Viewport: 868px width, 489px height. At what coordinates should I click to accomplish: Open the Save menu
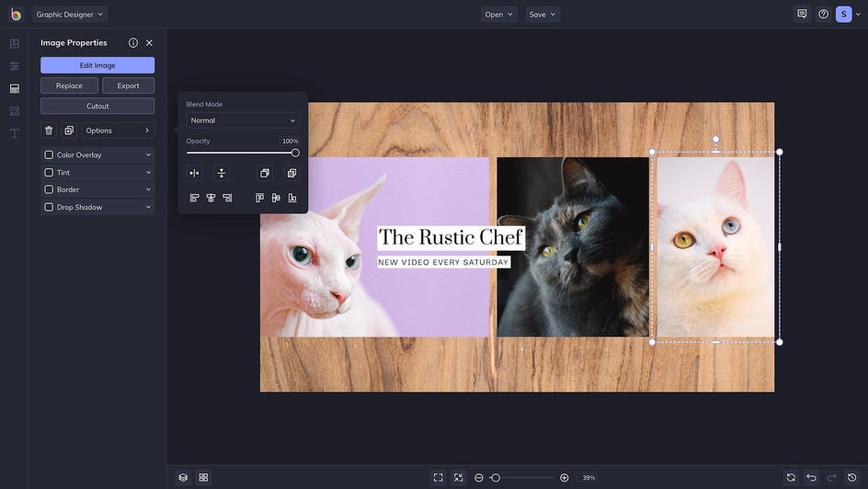(542, 15)
